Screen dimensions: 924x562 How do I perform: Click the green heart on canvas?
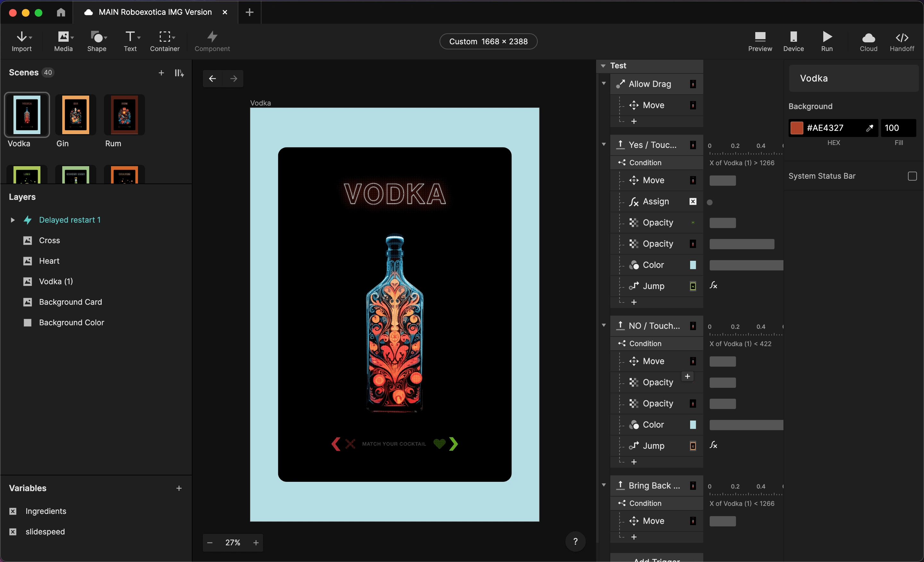439,444
